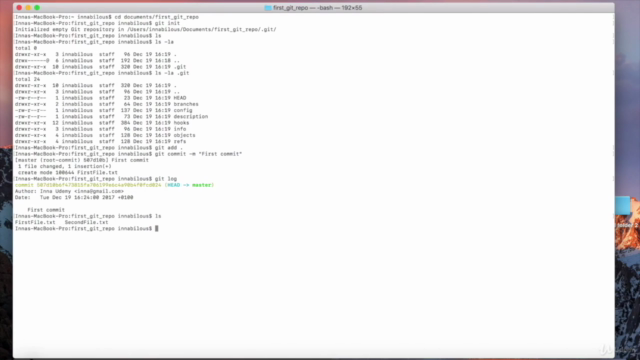Click the "ls -la .git" command
Image resolution: width=640 pixels, height=360 pixels.
[172, 73]
